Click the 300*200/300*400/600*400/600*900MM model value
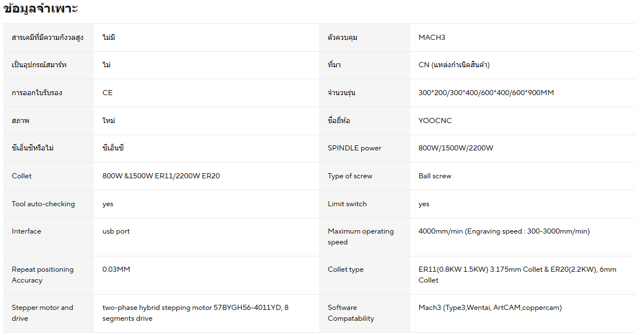644x335 pixels. [486, 93]
